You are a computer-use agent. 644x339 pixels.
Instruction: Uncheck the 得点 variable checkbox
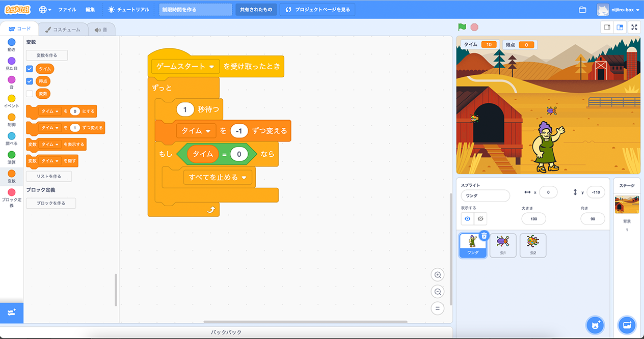[x=30, y=81]
